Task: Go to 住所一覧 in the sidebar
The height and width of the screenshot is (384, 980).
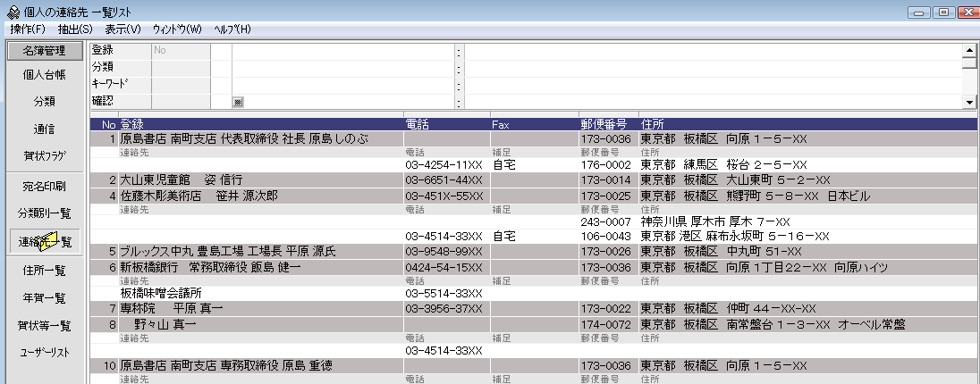Action: 45,270
